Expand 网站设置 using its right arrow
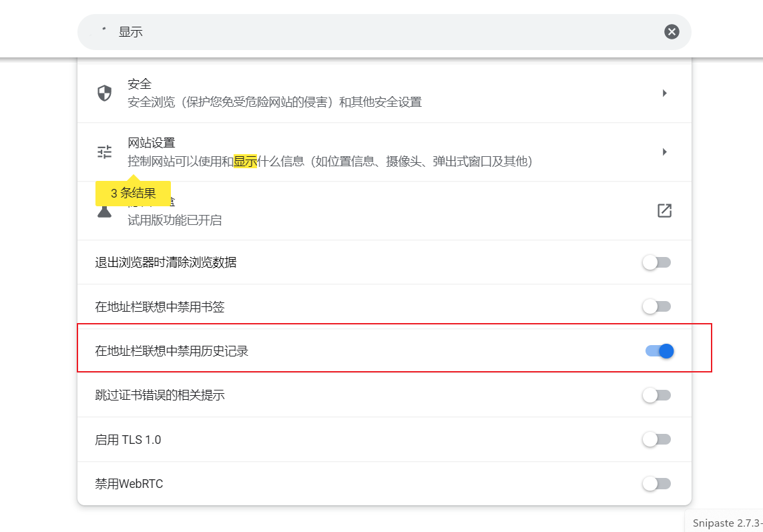Screen dimensions: 763x532 (x=664, y=152)
